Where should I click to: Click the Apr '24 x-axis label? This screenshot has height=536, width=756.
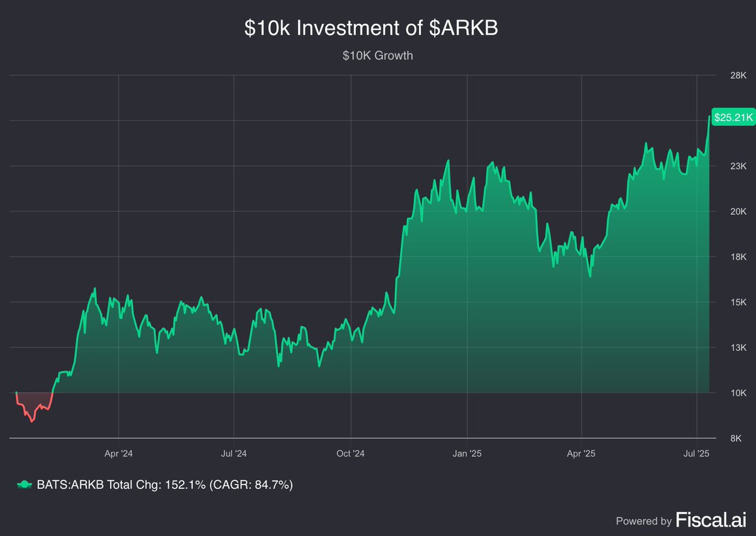pyautogui.click(x=118, y=453)
